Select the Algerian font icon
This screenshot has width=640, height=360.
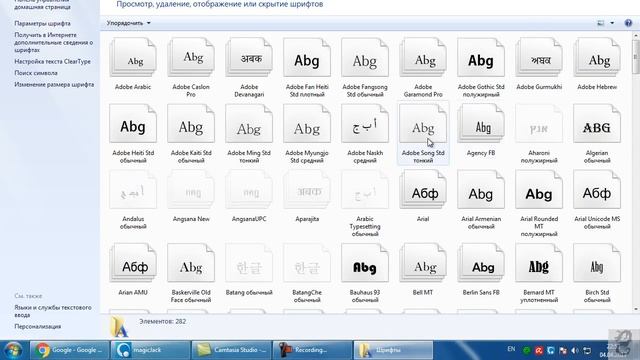tap(597, 124)
